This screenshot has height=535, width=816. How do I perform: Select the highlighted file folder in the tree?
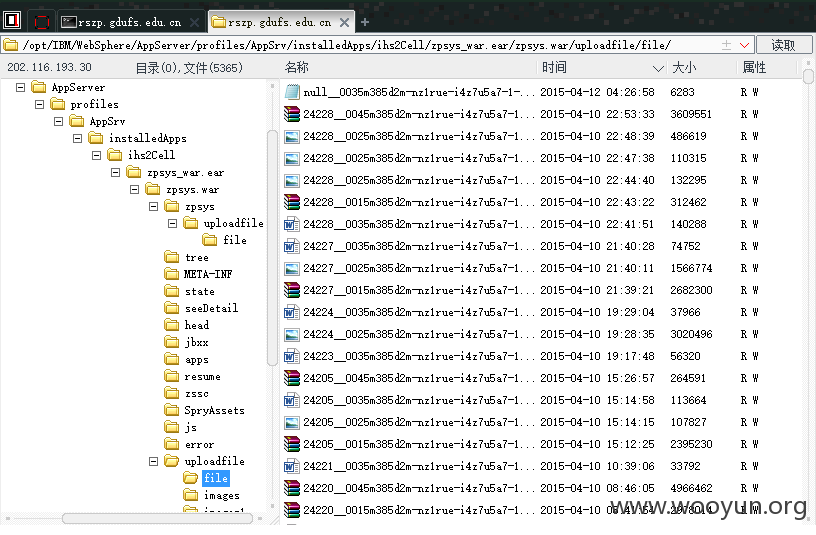(215, 478)
